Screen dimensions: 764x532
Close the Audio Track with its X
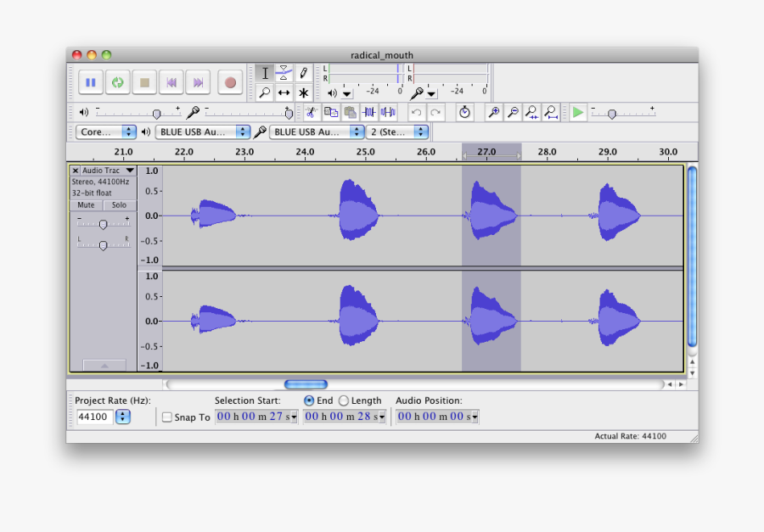click(x=76, y=170)
